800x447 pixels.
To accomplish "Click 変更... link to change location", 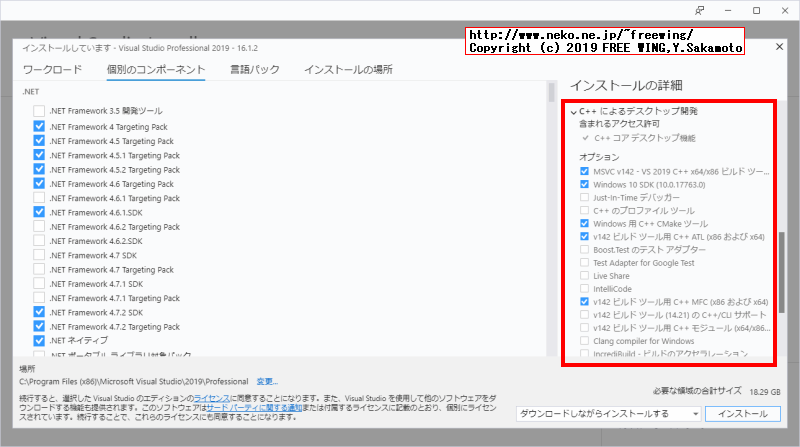I will [267, 381].
